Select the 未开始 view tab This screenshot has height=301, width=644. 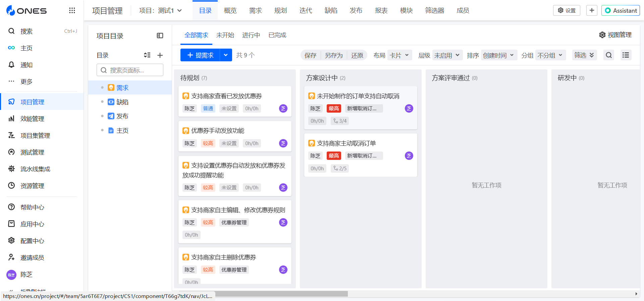[225, 35]
